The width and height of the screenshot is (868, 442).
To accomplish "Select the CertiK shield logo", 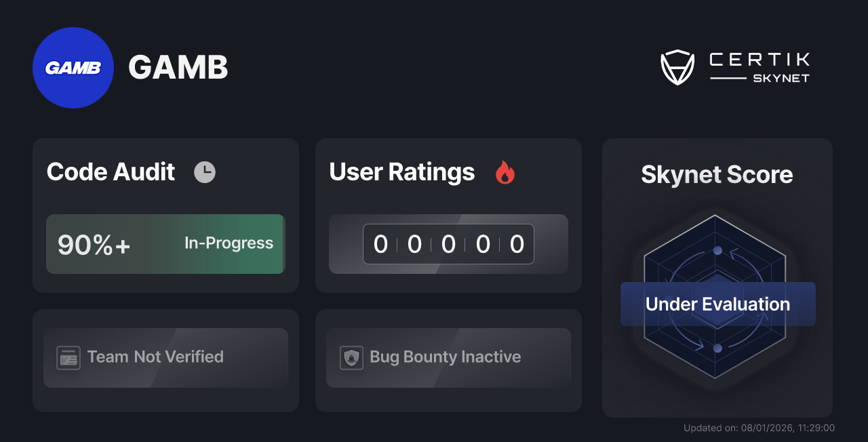I will point(677,66).
